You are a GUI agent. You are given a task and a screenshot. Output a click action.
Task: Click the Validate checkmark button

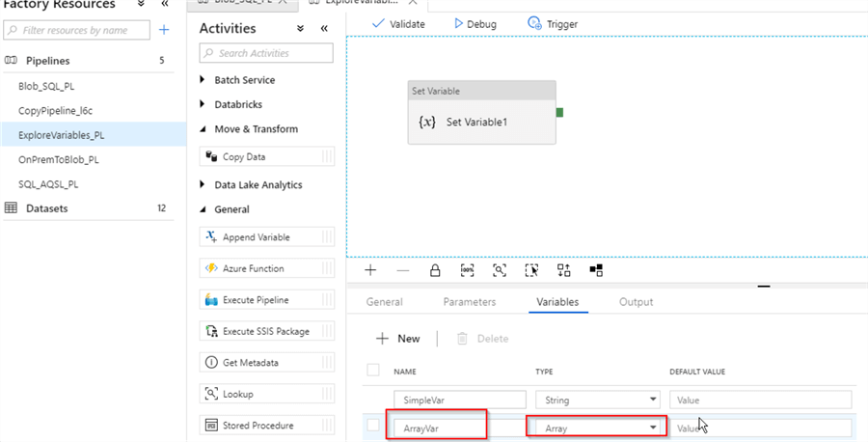pos(398,23)
